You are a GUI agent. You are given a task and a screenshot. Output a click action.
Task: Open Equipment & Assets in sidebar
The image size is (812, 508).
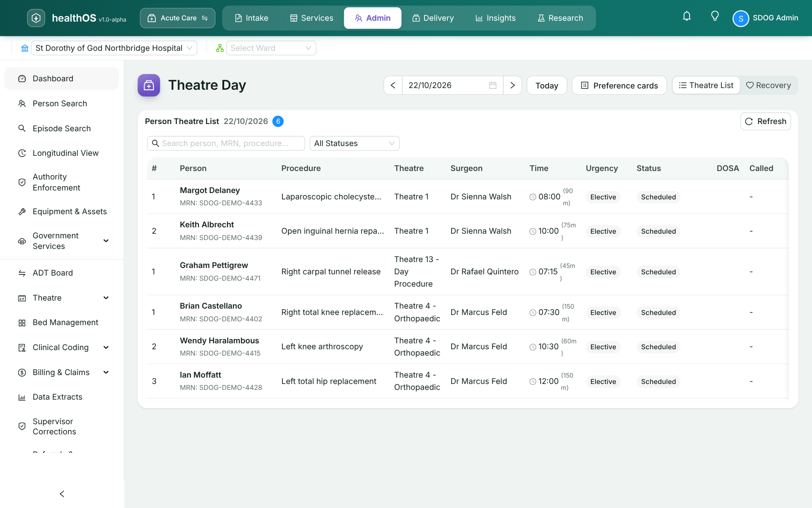(62, 212)
